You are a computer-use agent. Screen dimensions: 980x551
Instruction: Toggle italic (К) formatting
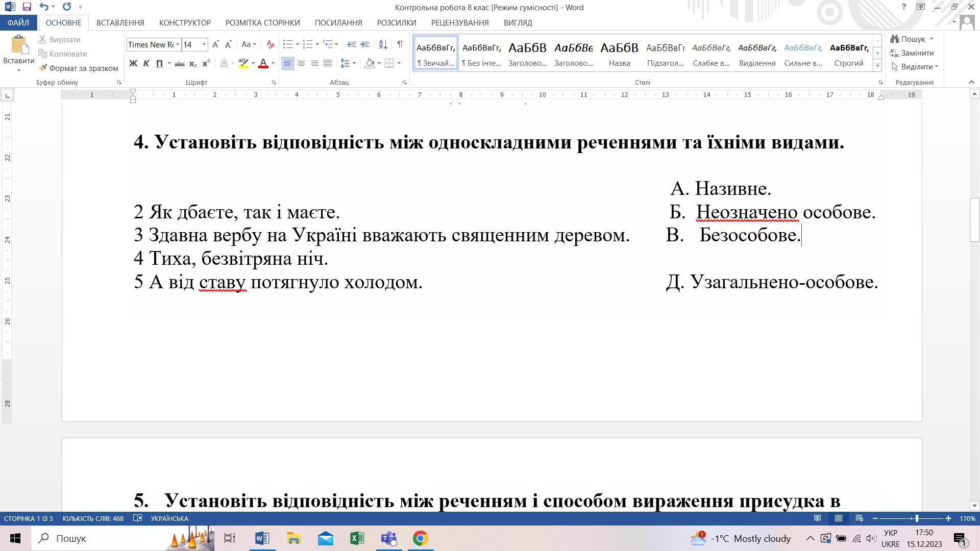click(146, 64)
